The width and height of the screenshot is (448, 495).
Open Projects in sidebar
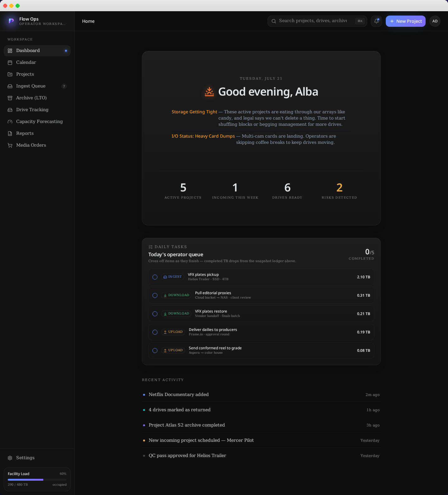coord(37,74)
